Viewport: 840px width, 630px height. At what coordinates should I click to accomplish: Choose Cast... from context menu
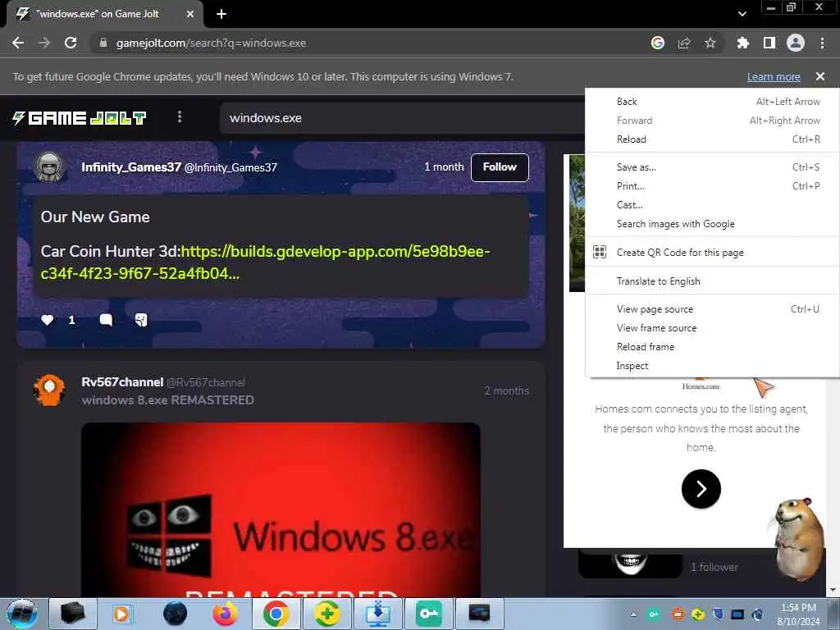point(713,204)
